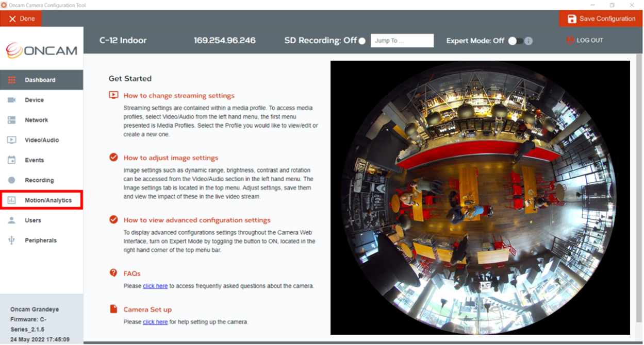Click the Recording circle icon
The image size is (644, 345).
point(12,180)
